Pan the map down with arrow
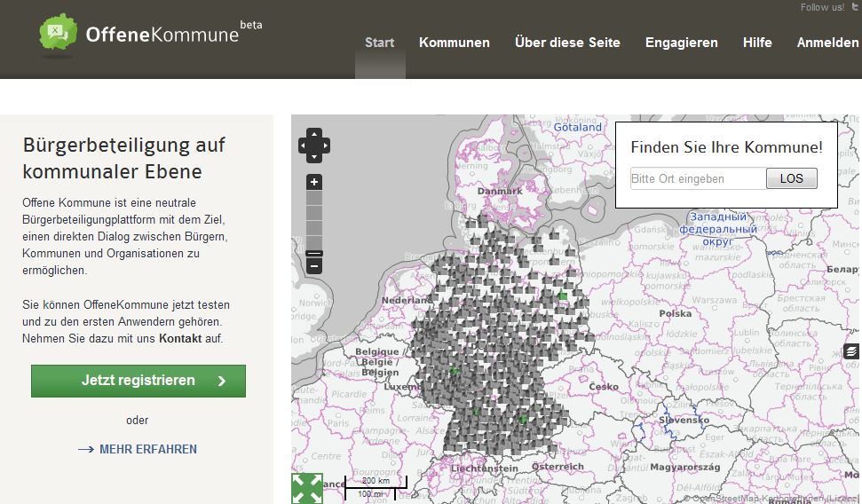Screen dimensions: 862x504 tap(314, 157)
